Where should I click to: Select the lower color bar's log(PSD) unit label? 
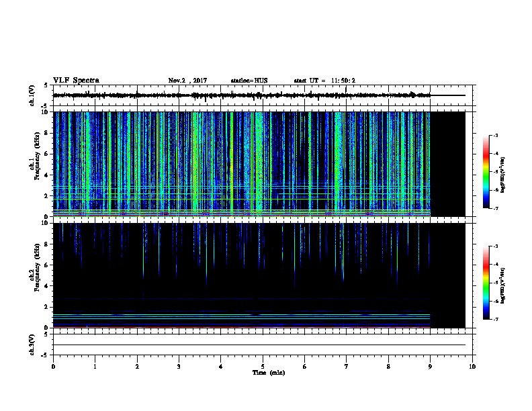pos(503,286)
